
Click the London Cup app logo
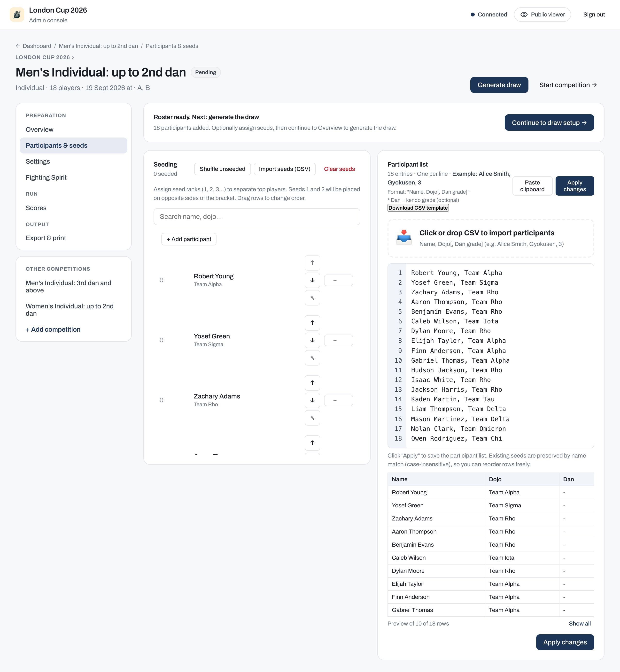click(x=17, y=15)
